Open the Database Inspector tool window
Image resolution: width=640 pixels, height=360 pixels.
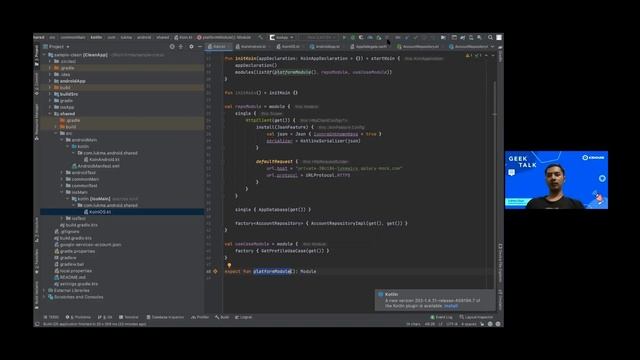(x=165, y=317)
